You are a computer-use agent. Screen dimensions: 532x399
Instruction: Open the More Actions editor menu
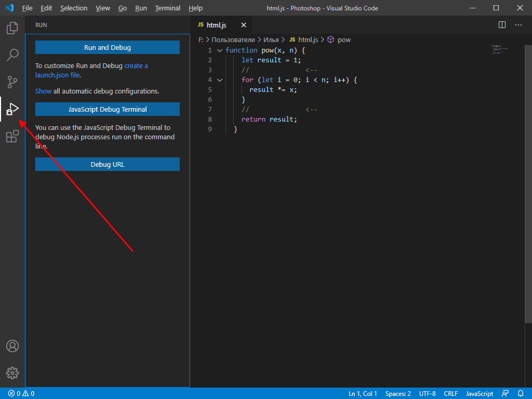(x=518, y=24)
